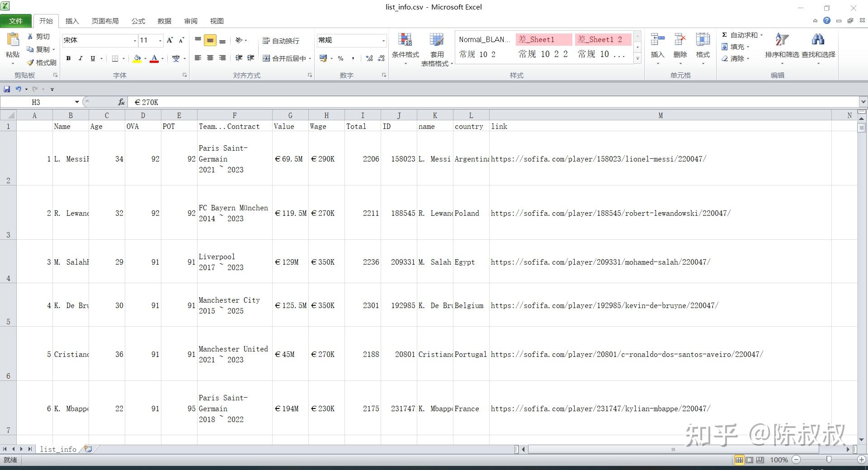Click the Sort and Filter icon
The height and width of the screenshot is (470, 868).
point(782,40)
